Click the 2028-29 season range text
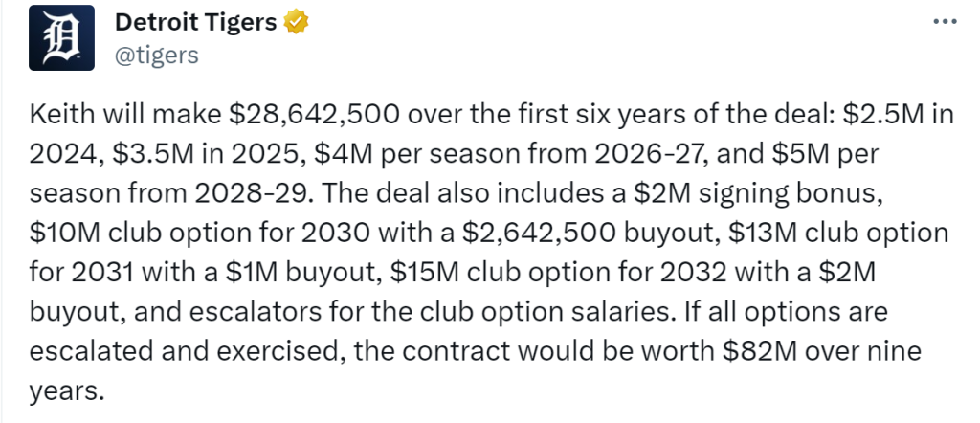The image size is (980, 423). coord(253,195)
